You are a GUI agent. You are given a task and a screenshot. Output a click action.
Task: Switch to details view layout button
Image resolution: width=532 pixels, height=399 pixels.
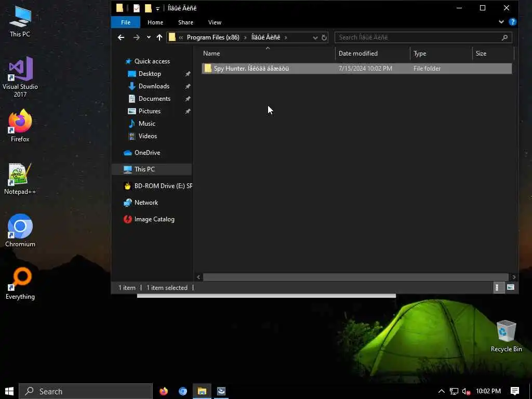pos(498,288)
